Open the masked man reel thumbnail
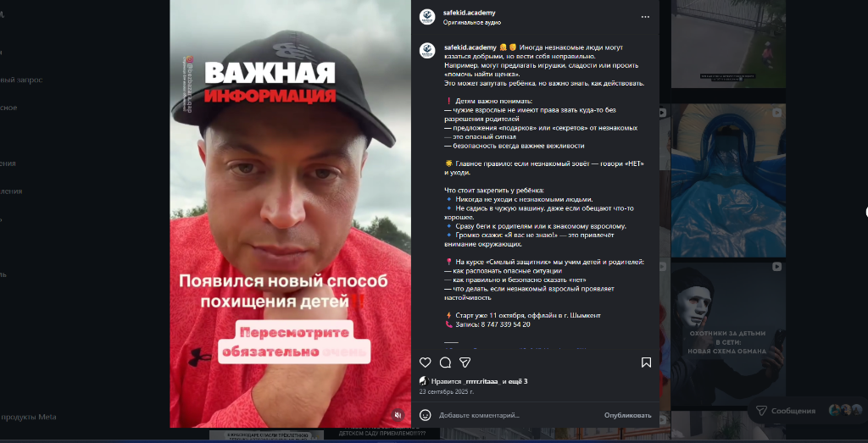Image resolution: width=868 pixels, height=443 pixels. [x=728, y=335]
